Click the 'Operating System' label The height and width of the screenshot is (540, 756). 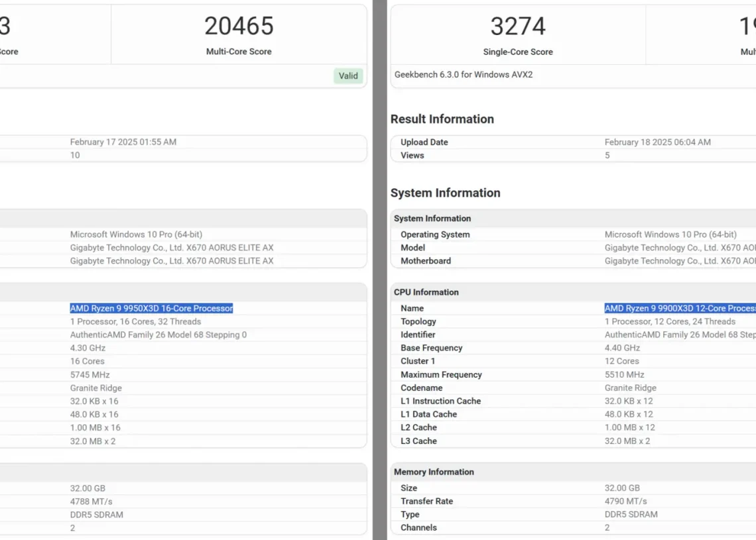[x=435, y=235]
